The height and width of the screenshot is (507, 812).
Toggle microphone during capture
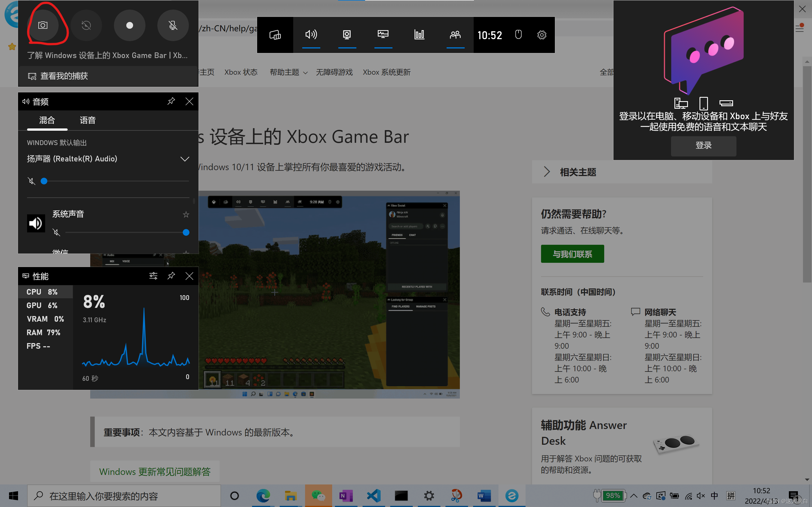point(173,25)
